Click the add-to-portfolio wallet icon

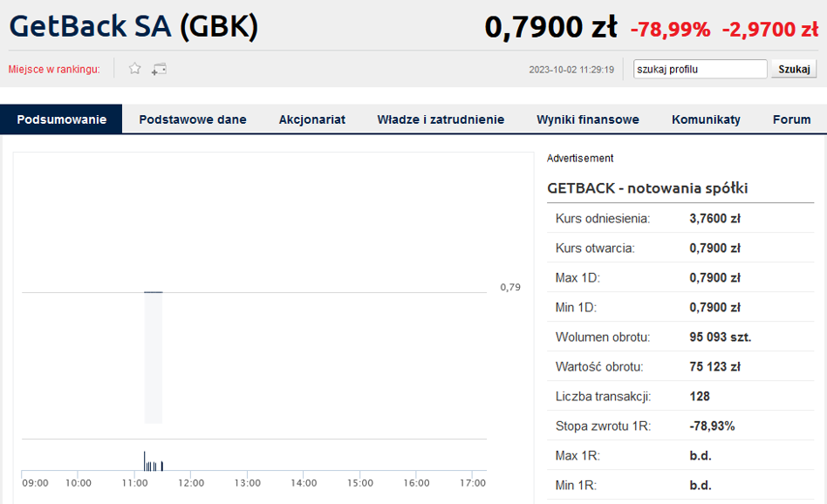tap(159, 69)
